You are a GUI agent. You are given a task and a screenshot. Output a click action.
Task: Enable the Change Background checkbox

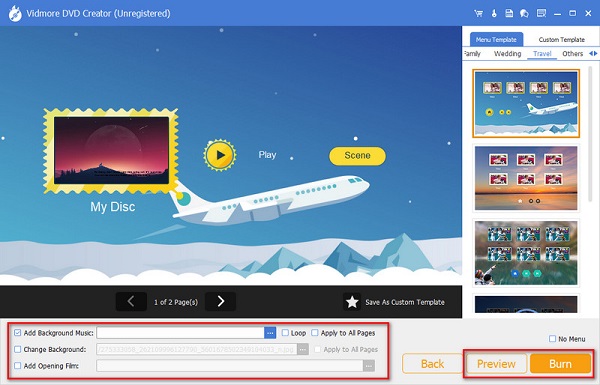(18, 349)
